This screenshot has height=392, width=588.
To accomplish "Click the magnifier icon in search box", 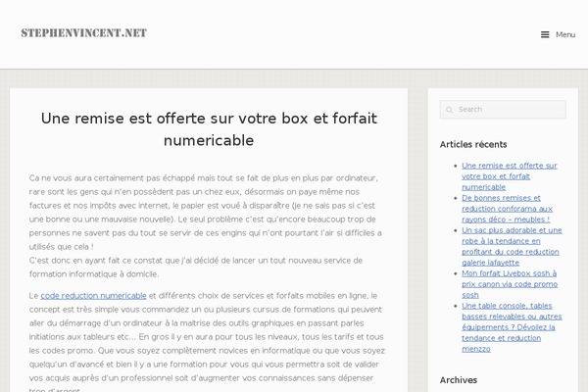I will (449, 110).
